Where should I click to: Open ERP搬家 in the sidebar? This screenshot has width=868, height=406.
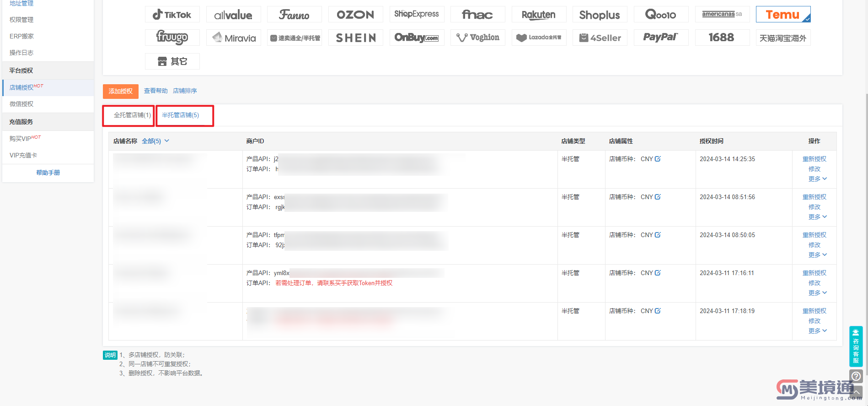48,36
